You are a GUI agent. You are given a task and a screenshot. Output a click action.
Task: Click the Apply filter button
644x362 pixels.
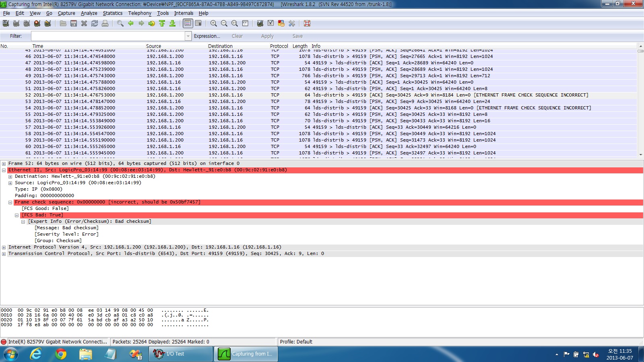point(267,36)
